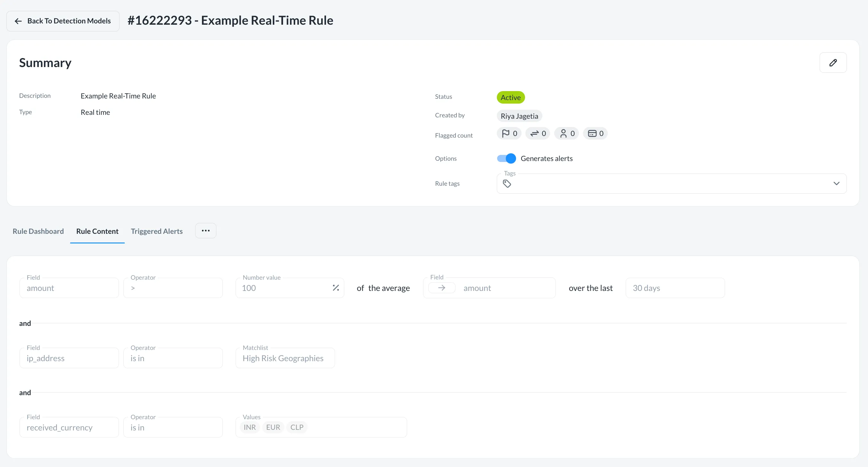Go Back To Detection Models
868x467 pixels.
point(63,21)
